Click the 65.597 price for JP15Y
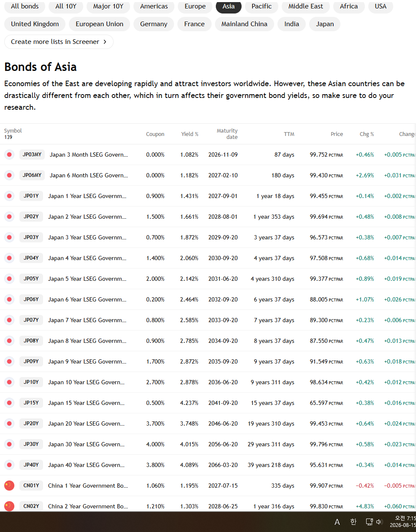416x532 pixels. [326, 403]
